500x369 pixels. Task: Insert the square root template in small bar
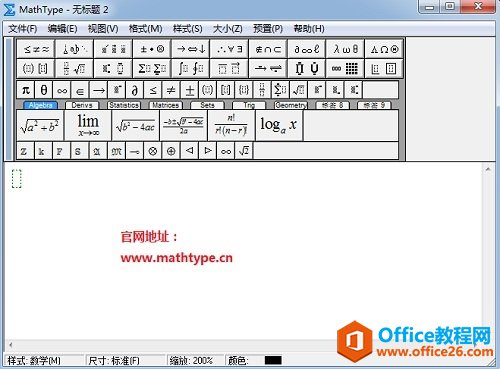[298, 90]
